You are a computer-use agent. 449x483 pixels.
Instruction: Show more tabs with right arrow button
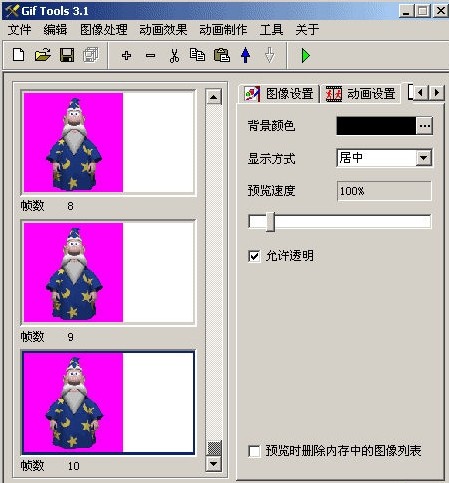(x=436, y=92)
